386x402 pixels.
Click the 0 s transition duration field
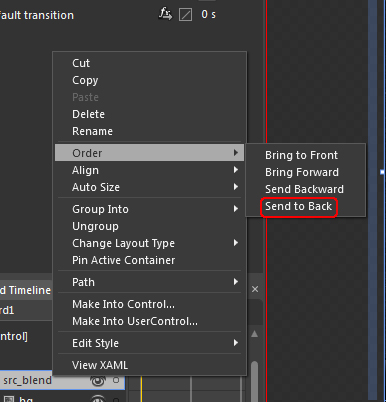[208, 15]
